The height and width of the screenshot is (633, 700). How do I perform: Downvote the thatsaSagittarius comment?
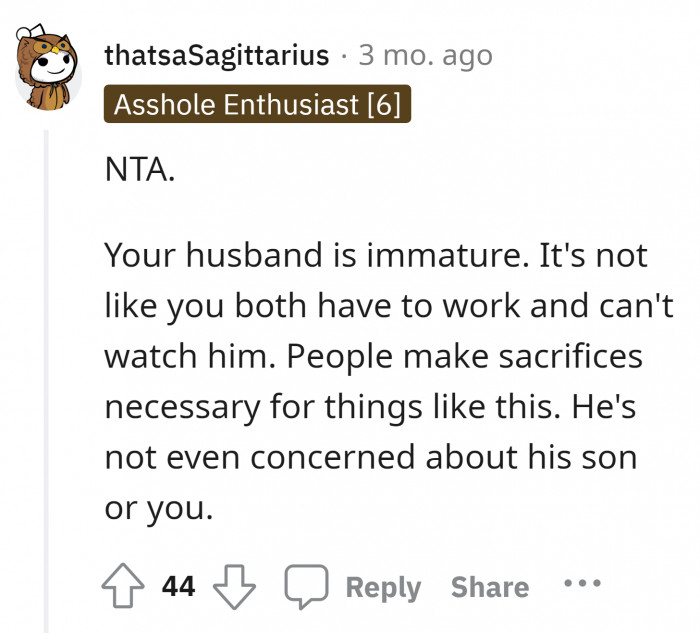coord(236,586)
